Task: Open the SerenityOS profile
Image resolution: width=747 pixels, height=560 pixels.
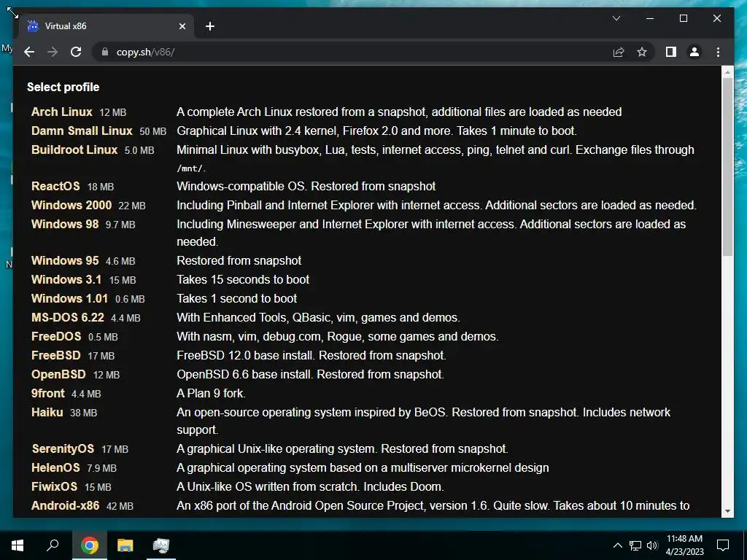Action: click(x=63, y=449)
